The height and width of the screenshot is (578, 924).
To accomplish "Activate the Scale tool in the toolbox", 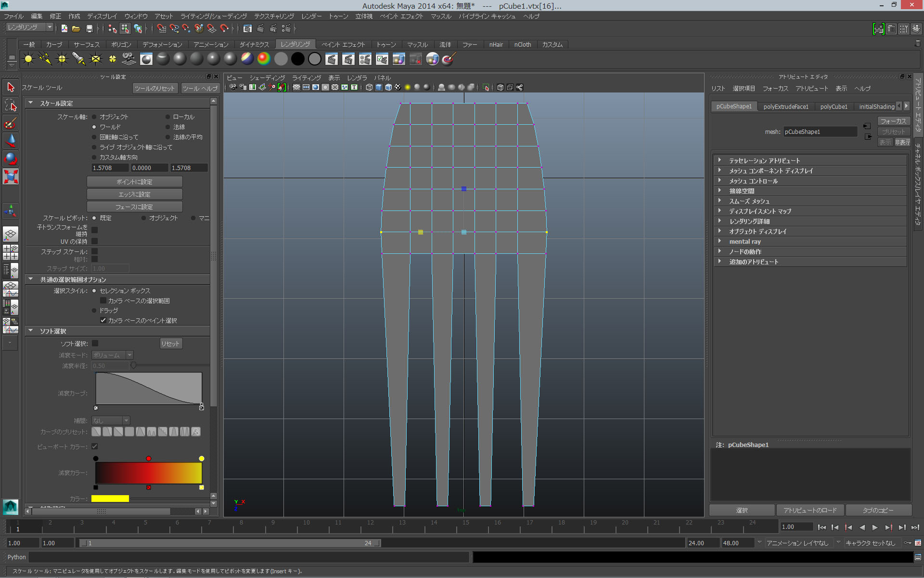I will coord(11,177).
